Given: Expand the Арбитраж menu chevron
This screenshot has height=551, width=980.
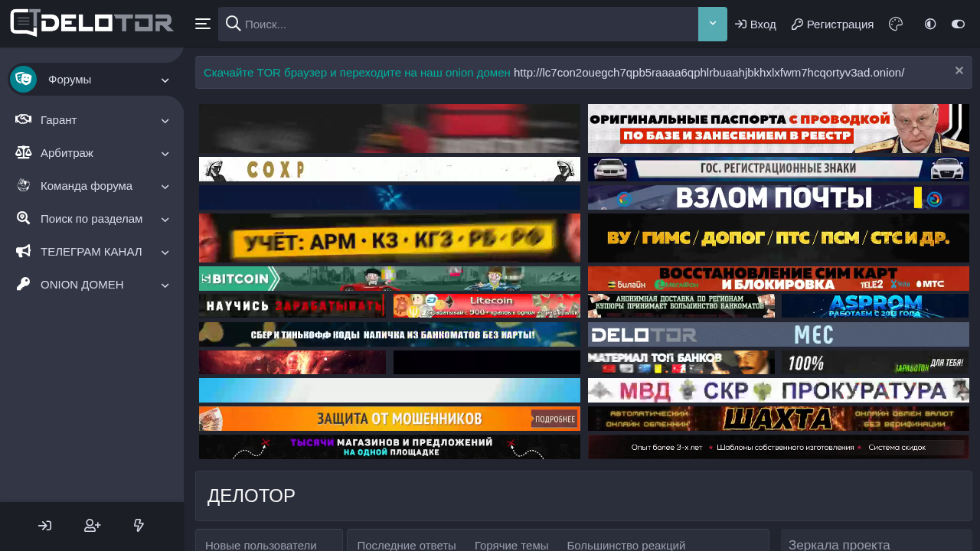Looking at the screenshot, I should click(x=165, y=154).
